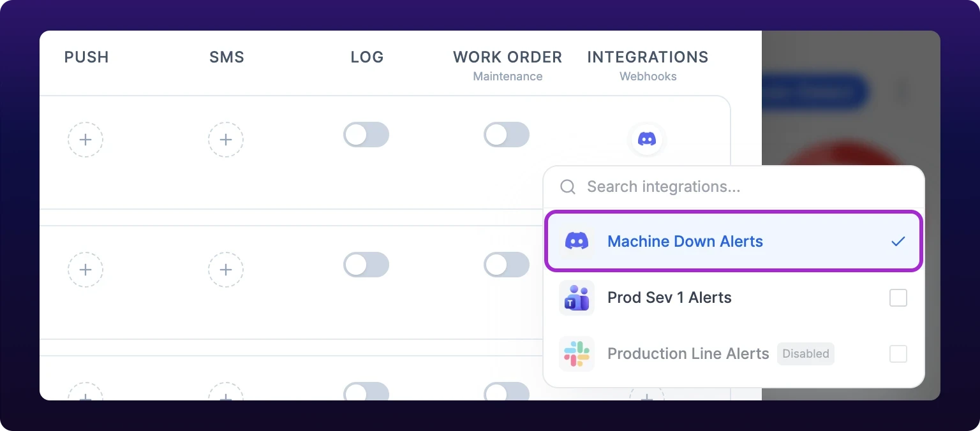Screen dimensions: 980x431
Task: Click the Maintenance subtitle under Work Order
Action: click(508, 77)
